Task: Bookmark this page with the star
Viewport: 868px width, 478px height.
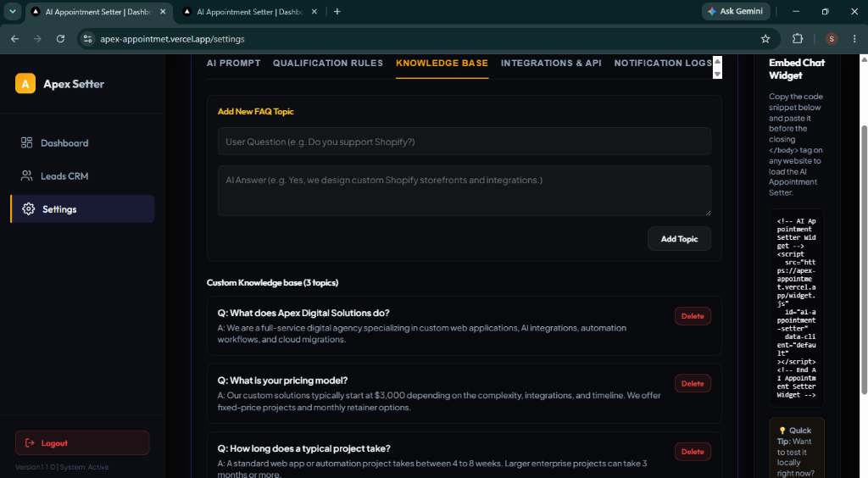Action: 765,39
